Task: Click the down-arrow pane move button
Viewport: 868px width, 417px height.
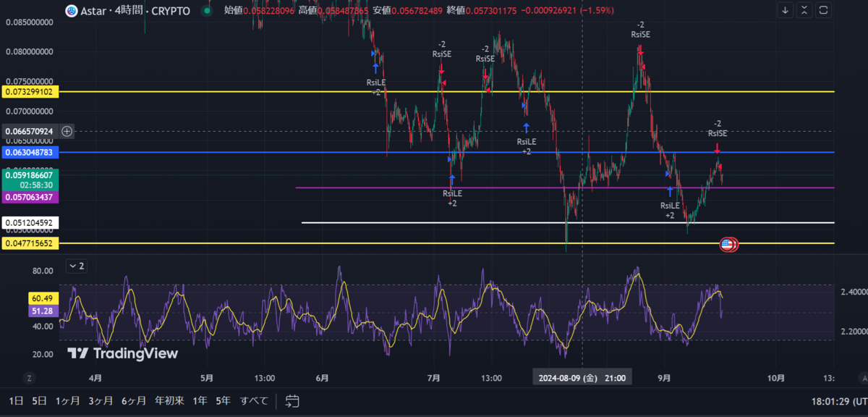Action: (x=786, y=10)
